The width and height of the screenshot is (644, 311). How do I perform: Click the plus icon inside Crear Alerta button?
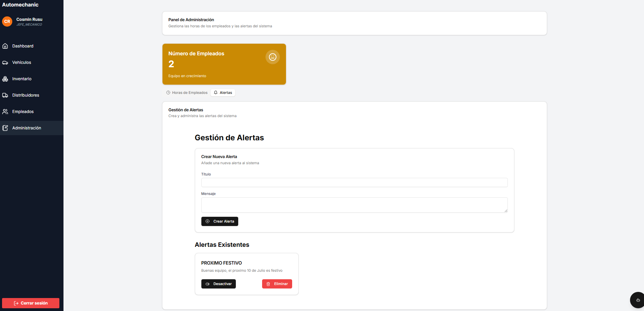(x=207, y=221)
